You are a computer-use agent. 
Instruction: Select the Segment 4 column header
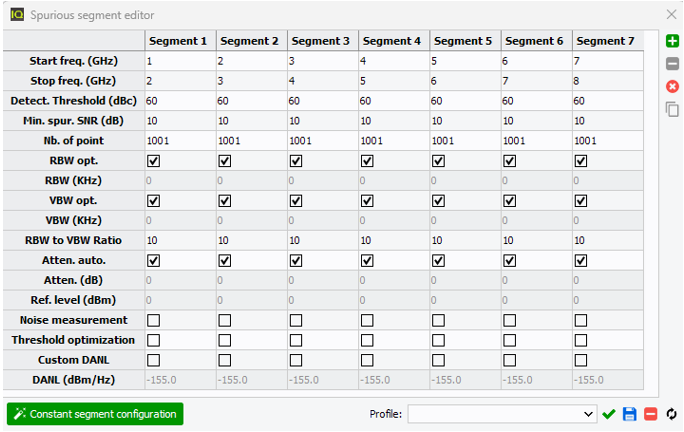[392, 41]
